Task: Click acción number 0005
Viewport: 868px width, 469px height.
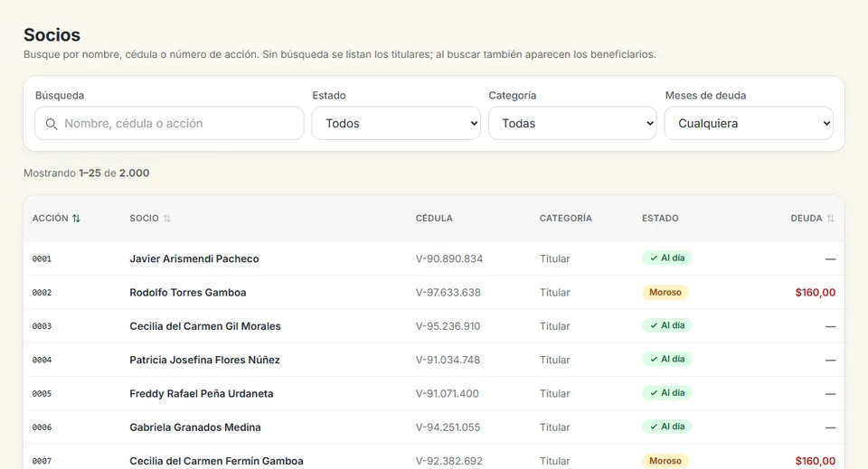Action: pos(42,394)
